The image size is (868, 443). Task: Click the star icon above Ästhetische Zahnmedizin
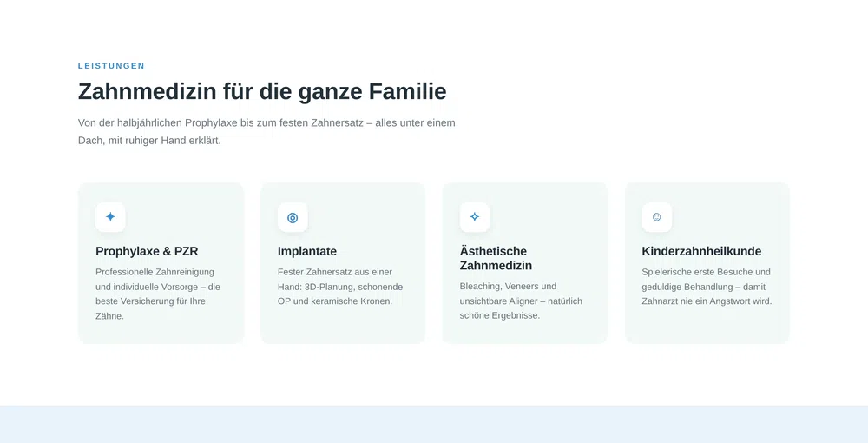[x=475, y=217]
